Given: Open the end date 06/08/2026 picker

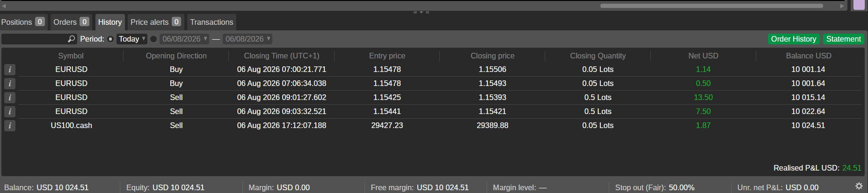Looking at the screenshot, I should pos(248,39).
